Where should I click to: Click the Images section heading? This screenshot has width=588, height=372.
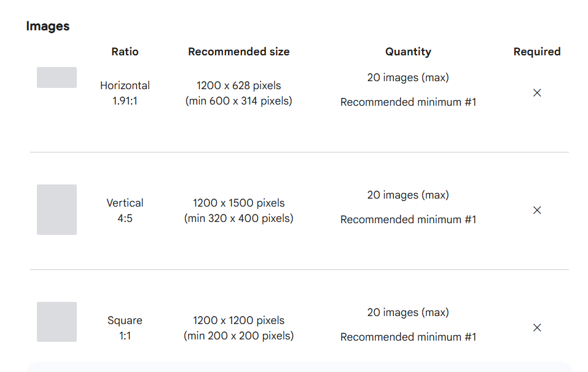point(48,26)
